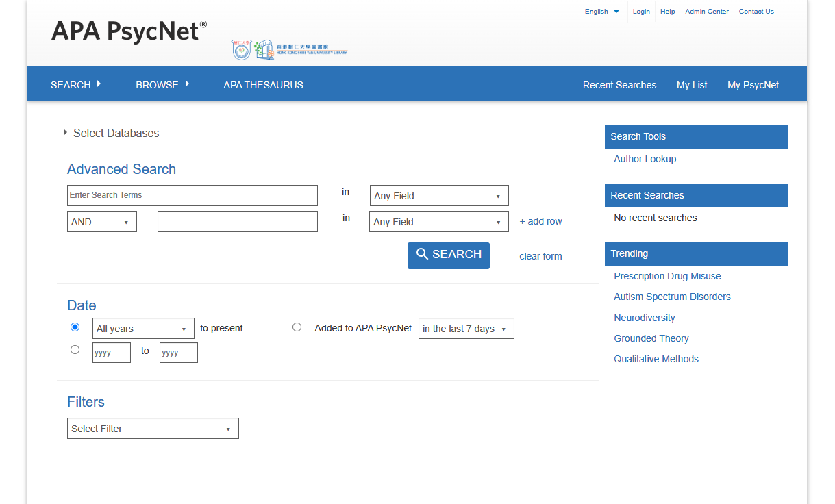Click the blue SEARCH button with magnifier
Image resolution: width=835 pixels, height=504 pixels.
[x=449, y=255]
